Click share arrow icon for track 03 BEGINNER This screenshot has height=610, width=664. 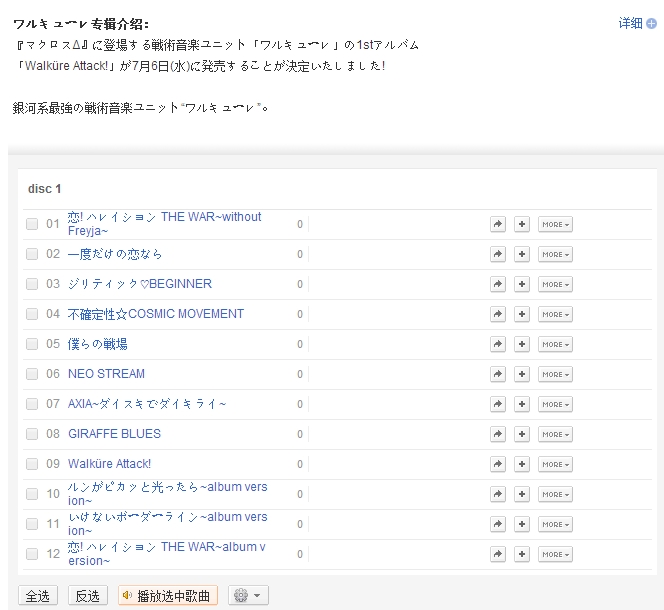[x=498, y=284]
